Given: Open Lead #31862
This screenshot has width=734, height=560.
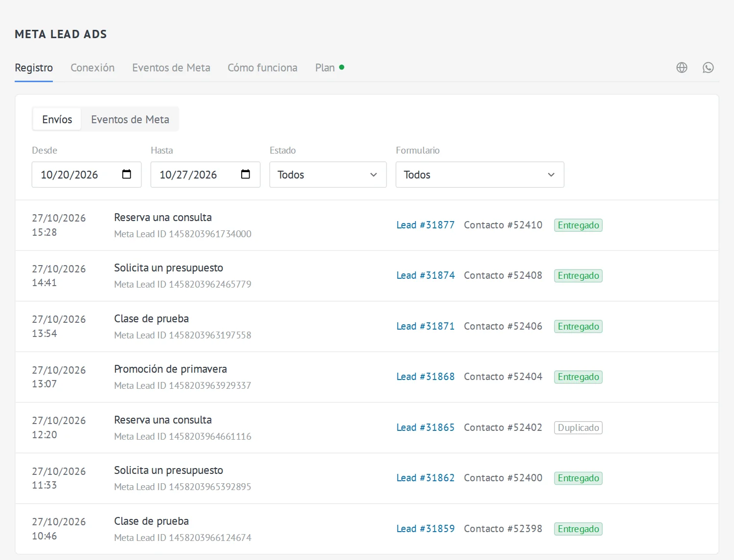Looking at the screenshot, I should coord(425,478).
